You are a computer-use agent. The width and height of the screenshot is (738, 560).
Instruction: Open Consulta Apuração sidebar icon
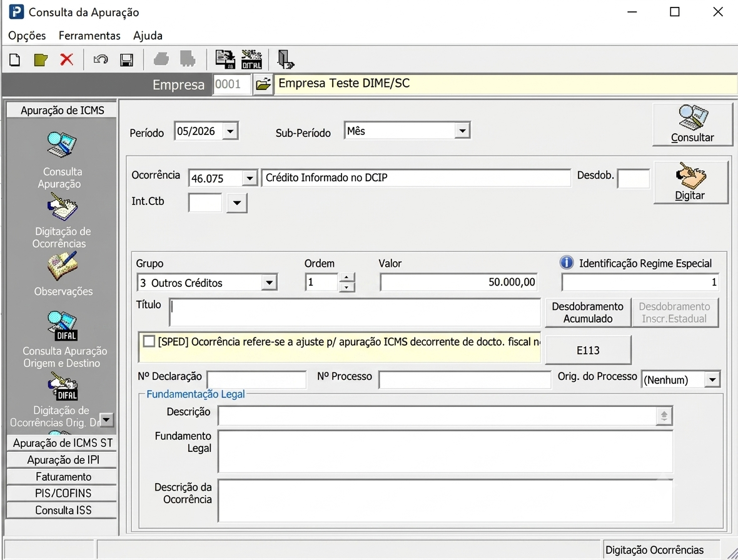[62, 145]
